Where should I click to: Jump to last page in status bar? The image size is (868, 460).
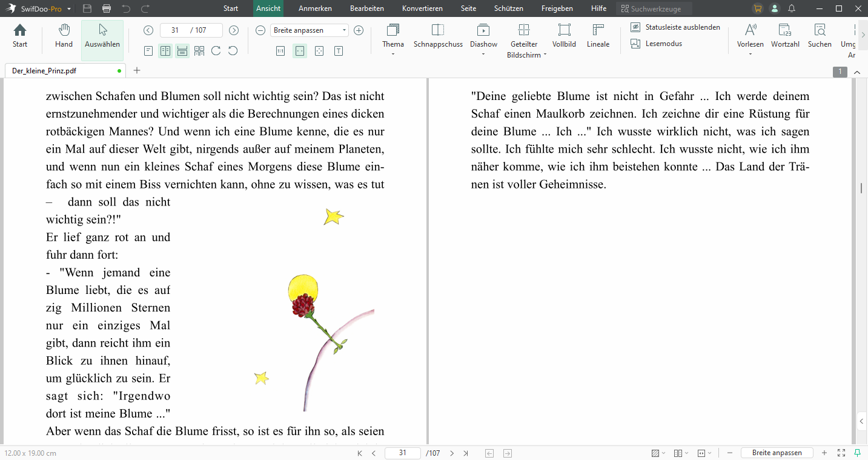466,453
